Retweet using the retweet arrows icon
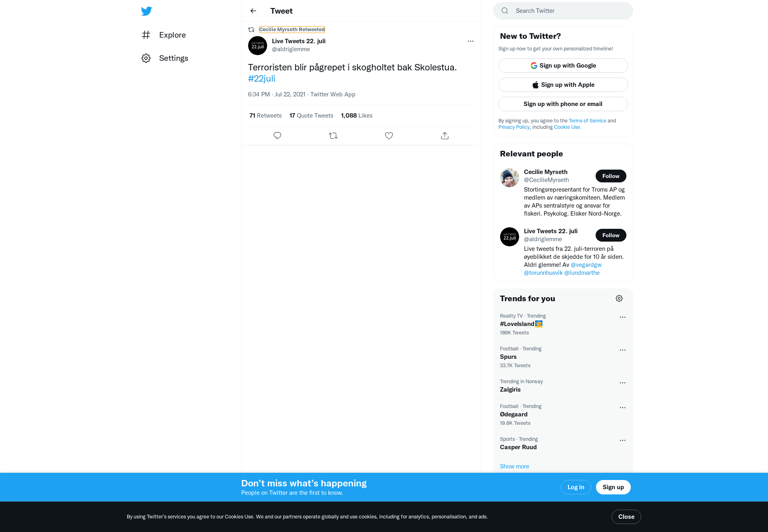 (x=333, y=136)
